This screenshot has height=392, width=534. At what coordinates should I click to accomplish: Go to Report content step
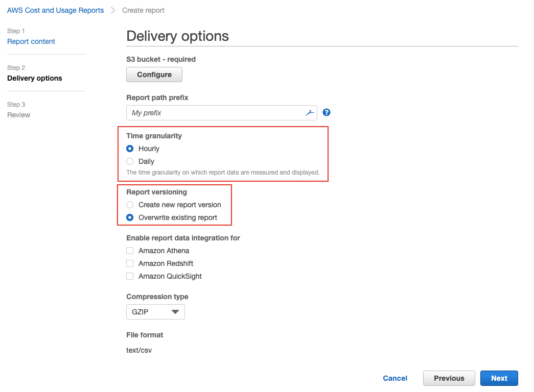[31, 41]
